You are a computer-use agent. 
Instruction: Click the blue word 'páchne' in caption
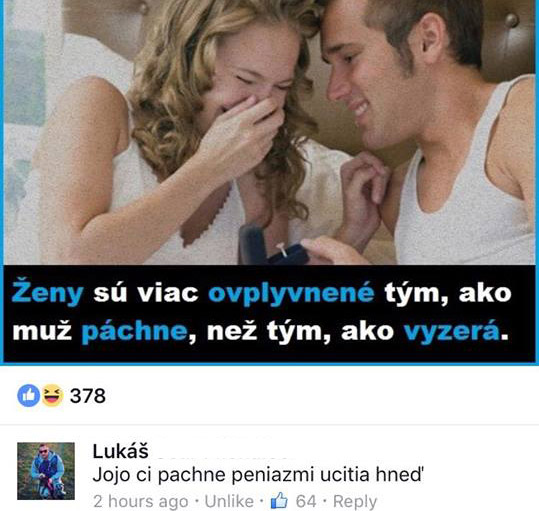[134, 332]
